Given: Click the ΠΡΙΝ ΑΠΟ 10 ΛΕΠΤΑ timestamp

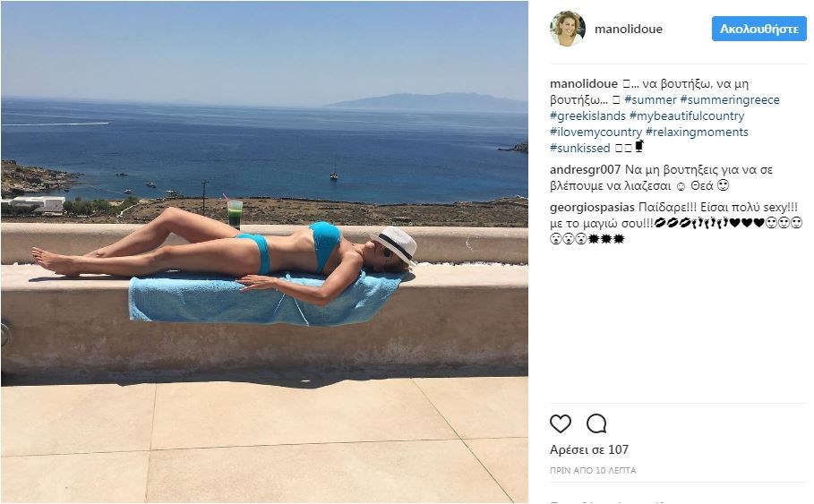Looking at the screenshot, I should (593, 470).
